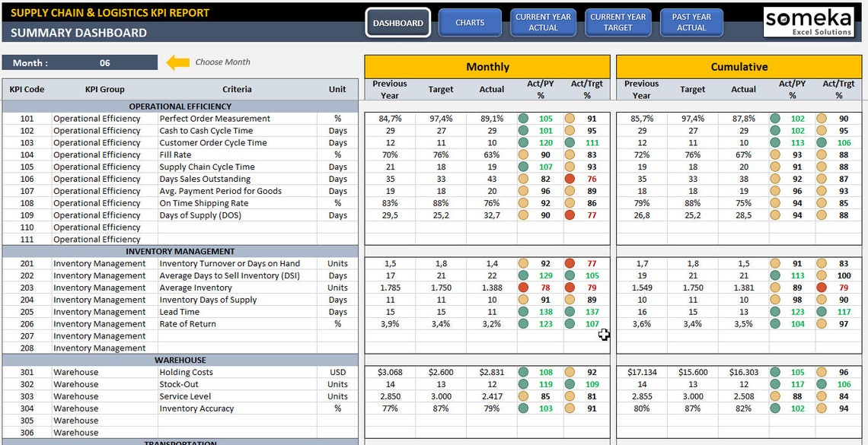Click yellow monthly Act/PY circle for Service Level

coord(523,396)
